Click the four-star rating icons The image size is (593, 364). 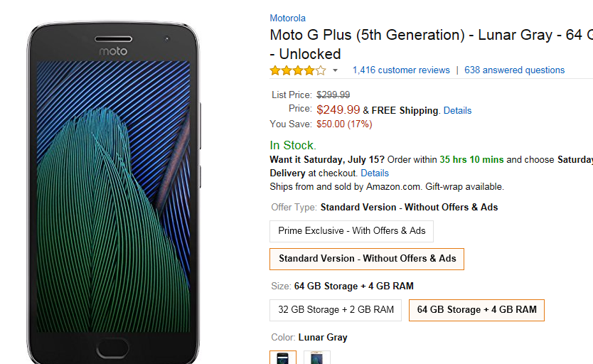point(298,70)
